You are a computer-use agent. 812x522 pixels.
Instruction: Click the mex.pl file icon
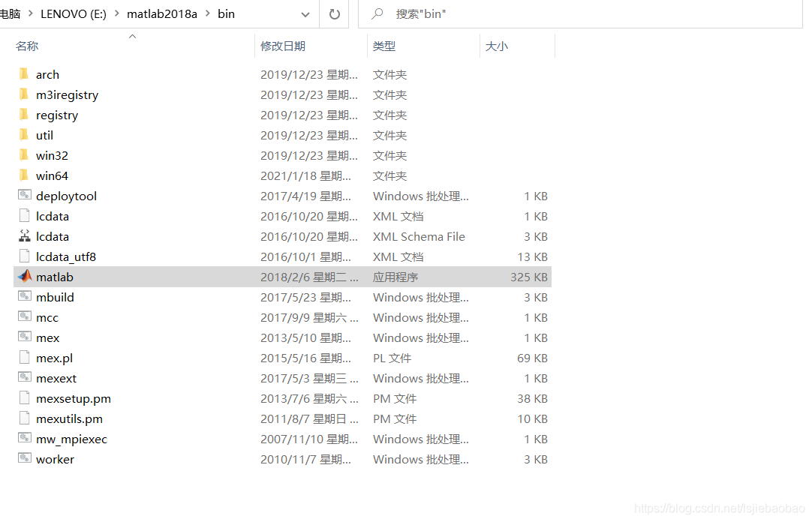click(x=24, y=358)
